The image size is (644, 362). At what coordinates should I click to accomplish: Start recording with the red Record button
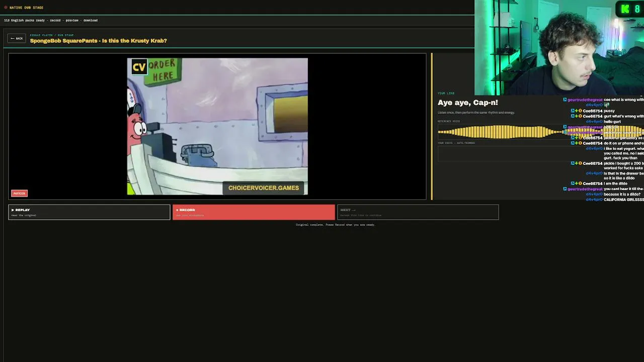tap(254, 212)
